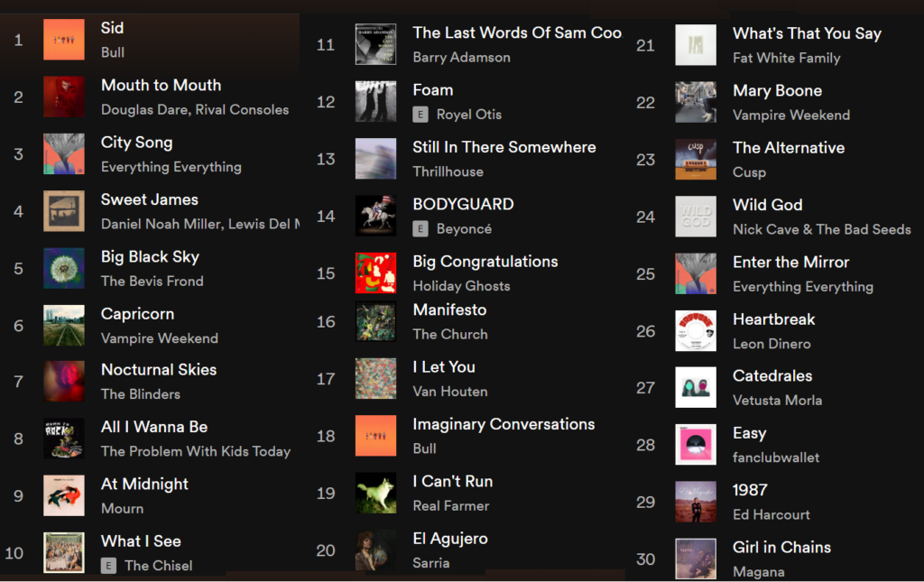Select the explicit badge beside Royel Otis
924x582 pixels.
click(420, 115)
